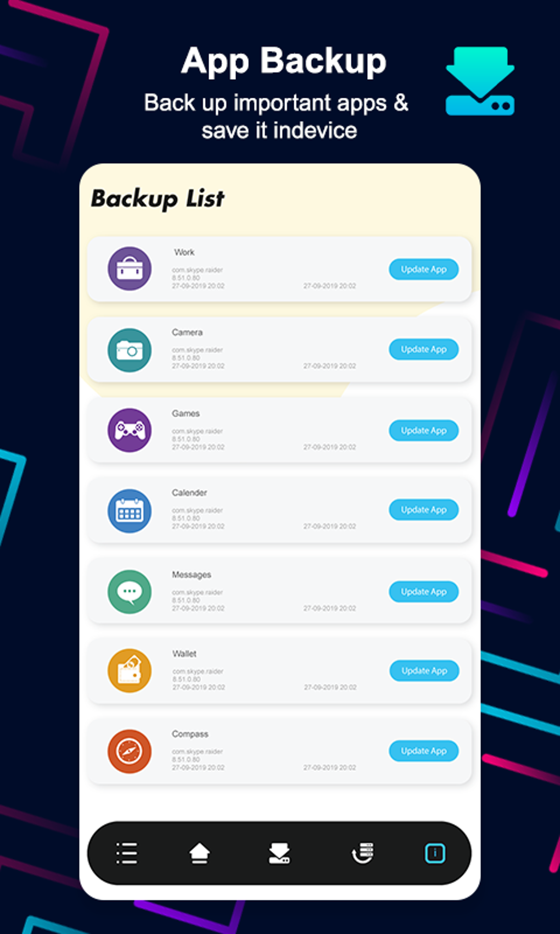This screenshot has height=934, width=560.
Task: Update the Games app backup
Action: (424, 431)
